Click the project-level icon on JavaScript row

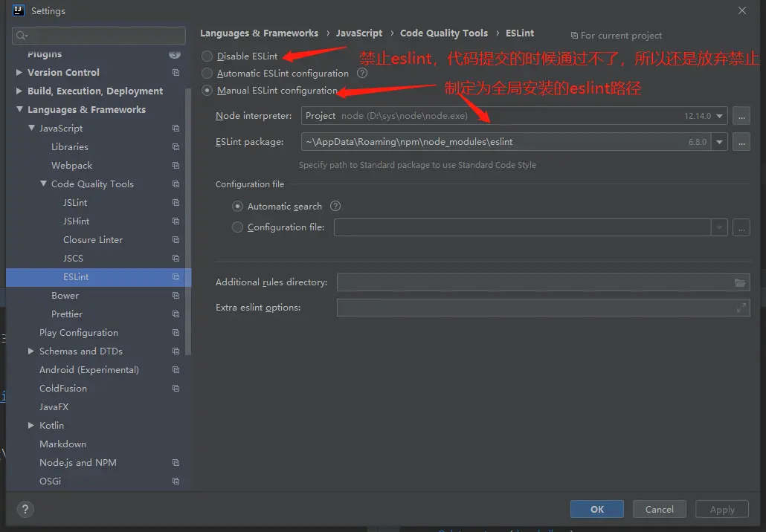click(176, 128)
